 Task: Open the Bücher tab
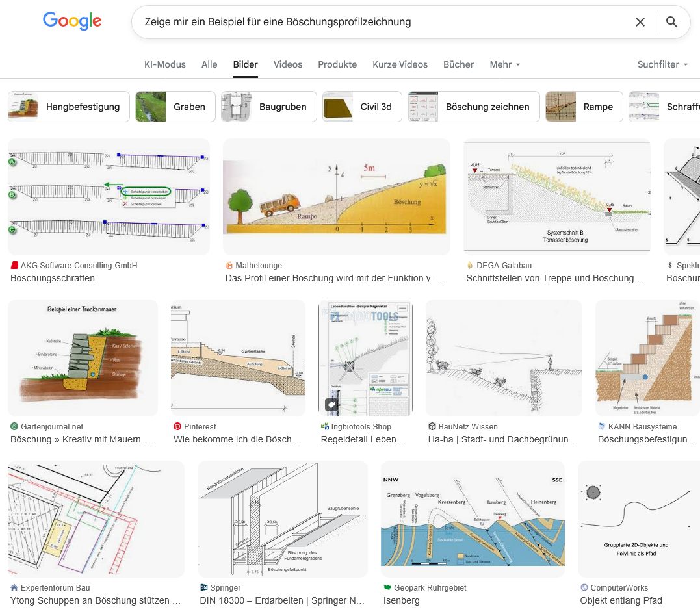point(458,64)
